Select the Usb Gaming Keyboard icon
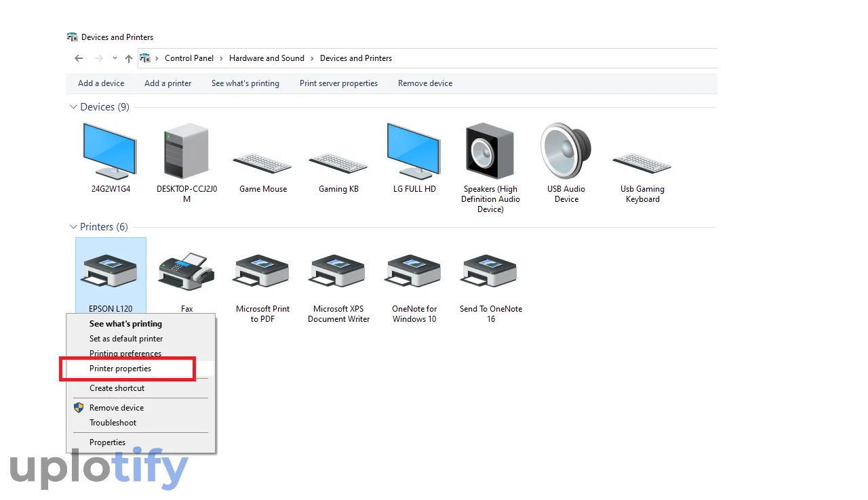The width and height of the screenshot is (868, 500). tap(642, 163)
